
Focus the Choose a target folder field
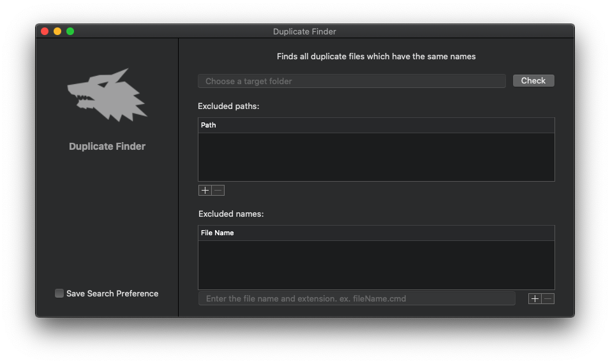[x=352, y=81]
